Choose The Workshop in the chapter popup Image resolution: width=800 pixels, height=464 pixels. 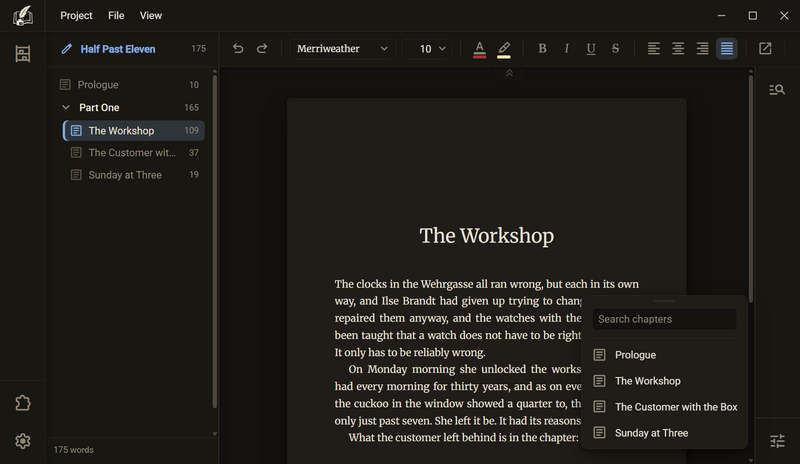click(664, 381)
